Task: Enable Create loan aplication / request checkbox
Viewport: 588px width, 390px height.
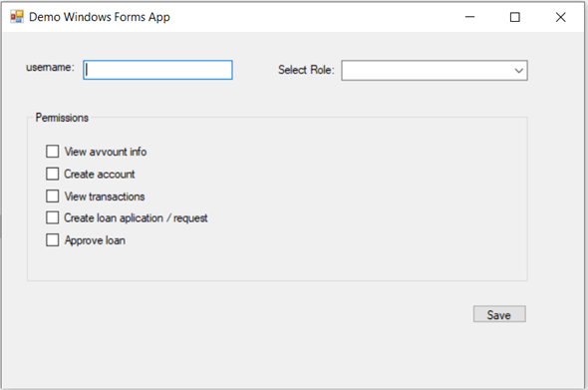Action: pos(53,217)
